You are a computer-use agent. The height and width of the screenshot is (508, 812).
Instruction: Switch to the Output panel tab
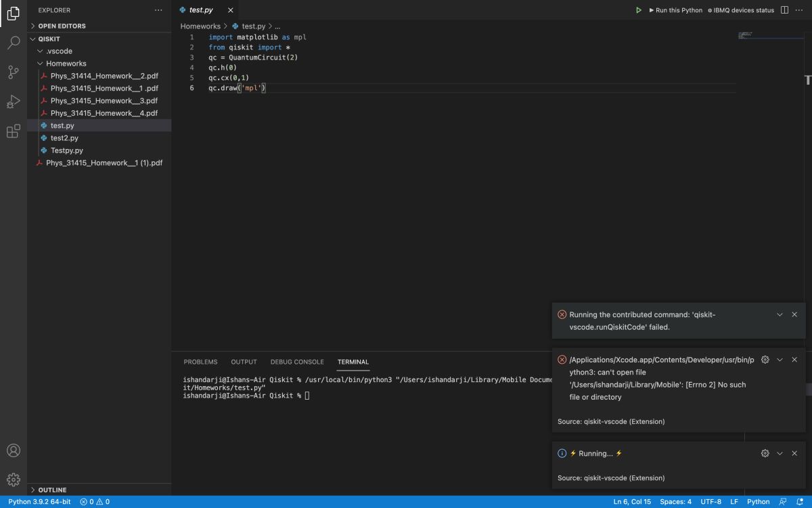(x=244, y=362)
